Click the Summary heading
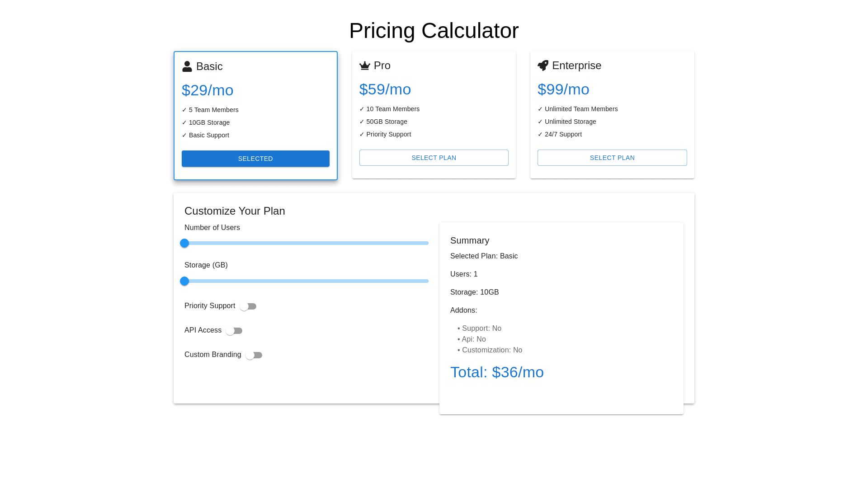The width and height of the screenshot is (868, 488). pos(470,240)
